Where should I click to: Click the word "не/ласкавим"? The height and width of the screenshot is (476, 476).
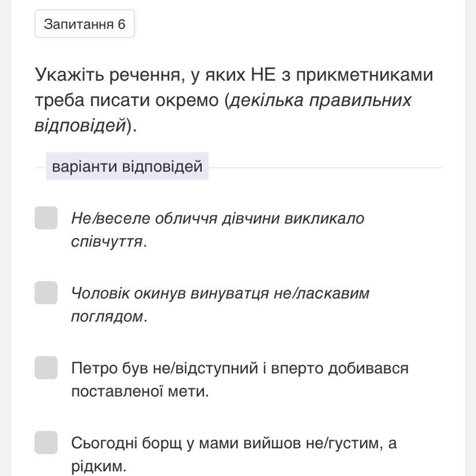pos(321,293)
